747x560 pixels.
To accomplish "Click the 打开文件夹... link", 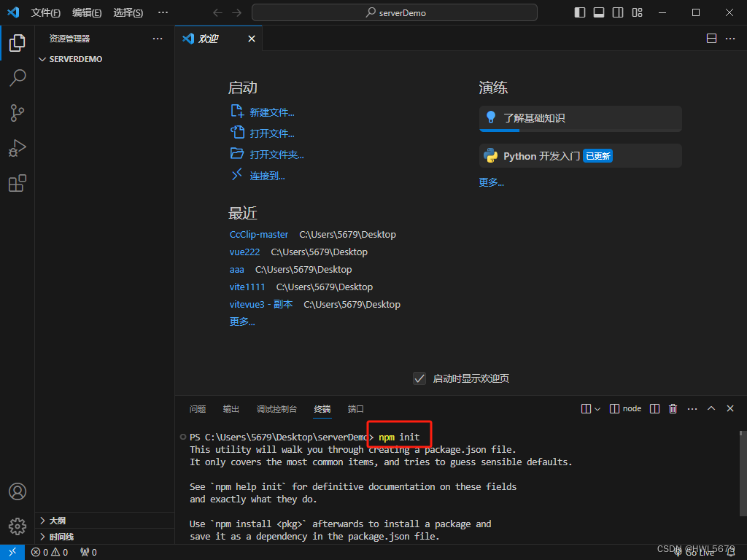I will tap(276, 155).
